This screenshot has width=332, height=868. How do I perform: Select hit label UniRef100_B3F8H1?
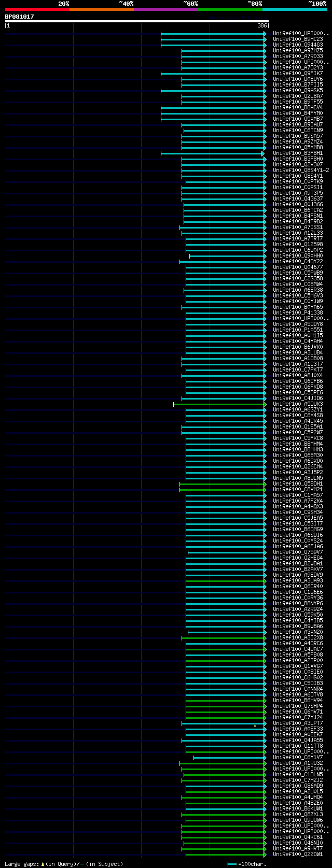(x=298, y=153)
